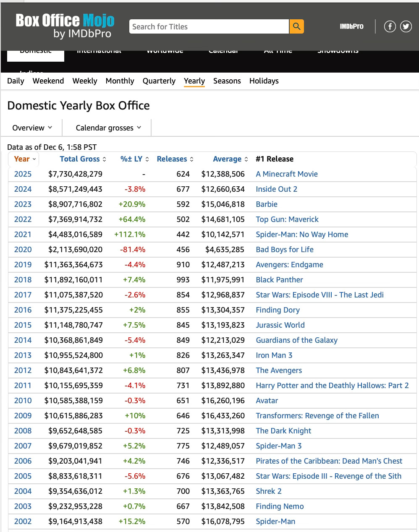The height and width of the screenshot is (532, 419).
Task: Open the Barbie release link
Action: 267,204
